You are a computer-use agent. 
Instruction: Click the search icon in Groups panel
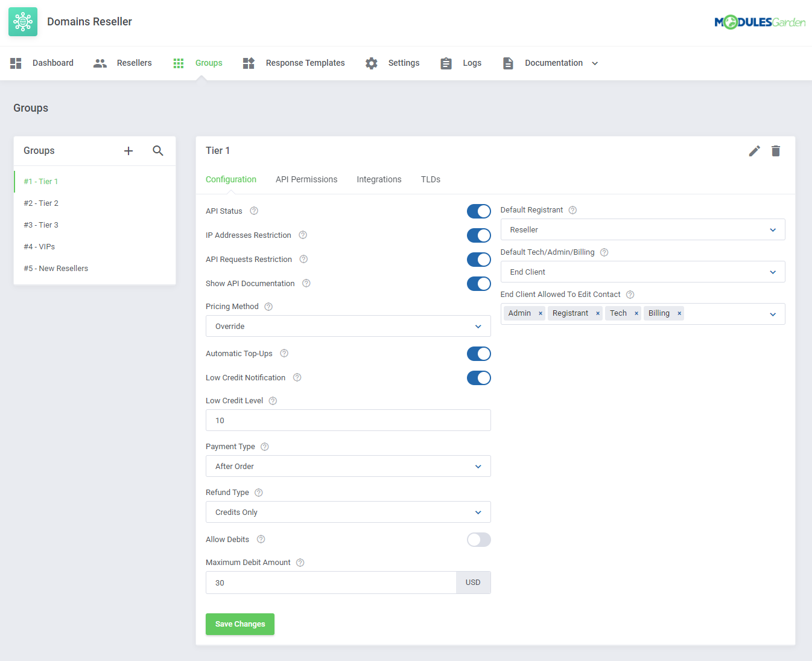point(158,151)
